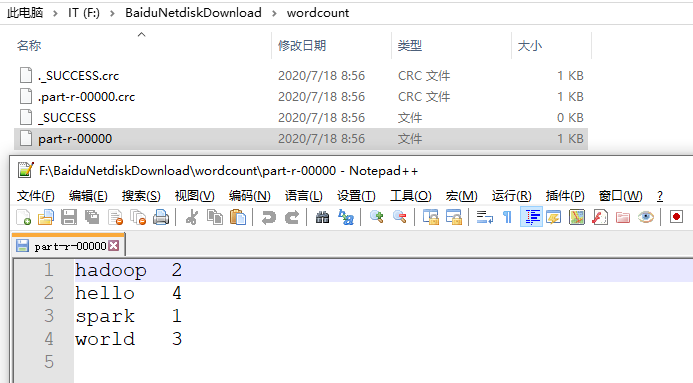Open Folder as Workspace panel
This screenshot has height=383, width=693.
coord(623,217)
